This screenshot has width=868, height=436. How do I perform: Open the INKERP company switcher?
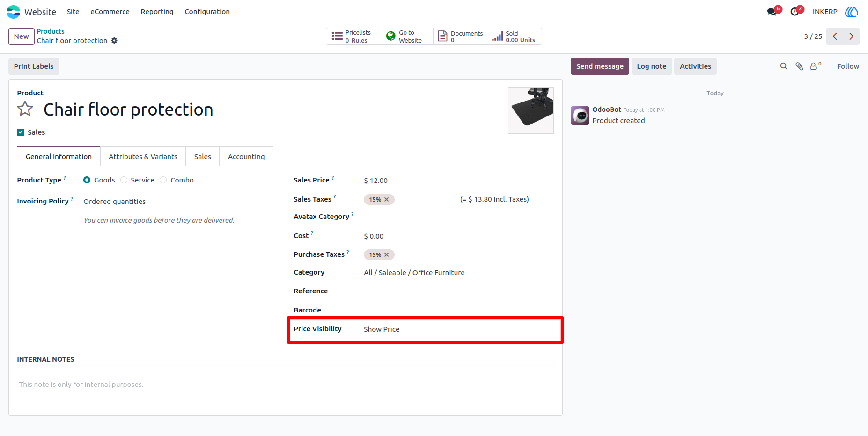click(x=825, y=12)
